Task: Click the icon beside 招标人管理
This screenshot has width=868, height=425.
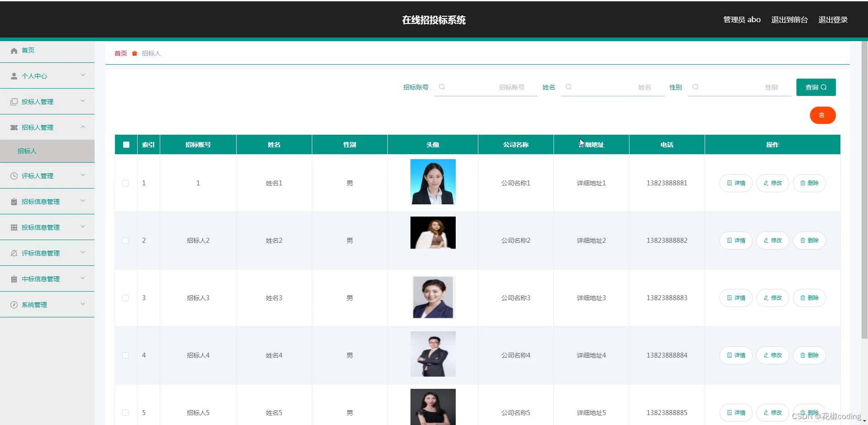Action: pos(14,127)
